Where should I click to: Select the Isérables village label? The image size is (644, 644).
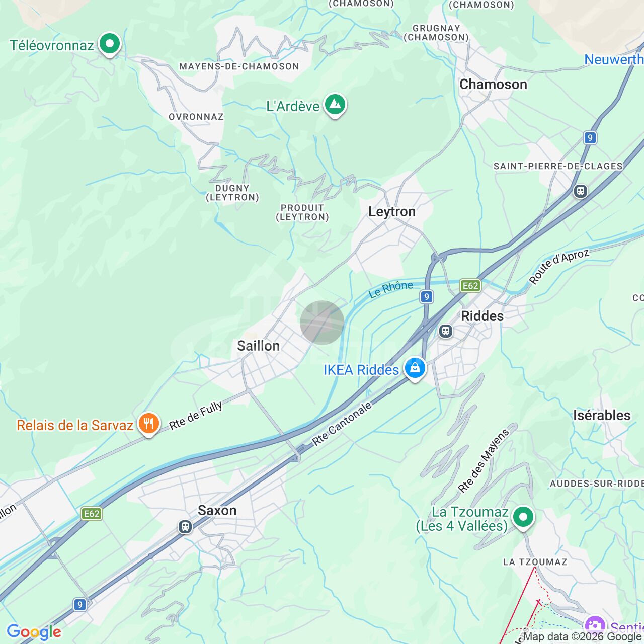click(602, 415)
